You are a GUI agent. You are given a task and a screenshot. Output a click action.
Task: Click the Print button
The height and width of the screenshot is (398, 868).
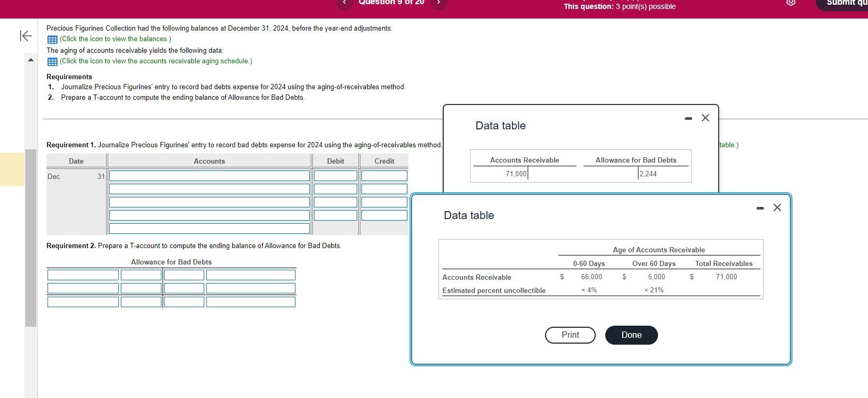click(x=570, y=335)
